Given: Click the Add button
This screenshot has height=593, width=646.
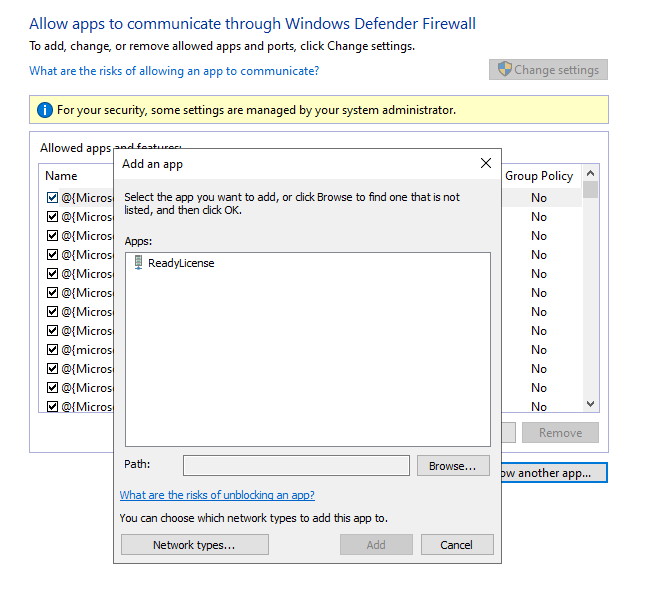Looking at the screenshot, I should [x=376, y=545].
